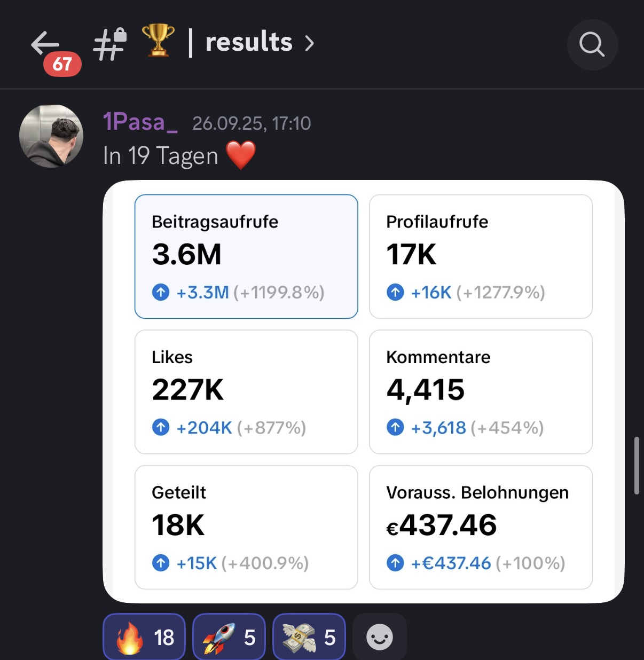Toggle the fire reaction with 18
This screenshot has height=660, width=644.
pos(144,637)
